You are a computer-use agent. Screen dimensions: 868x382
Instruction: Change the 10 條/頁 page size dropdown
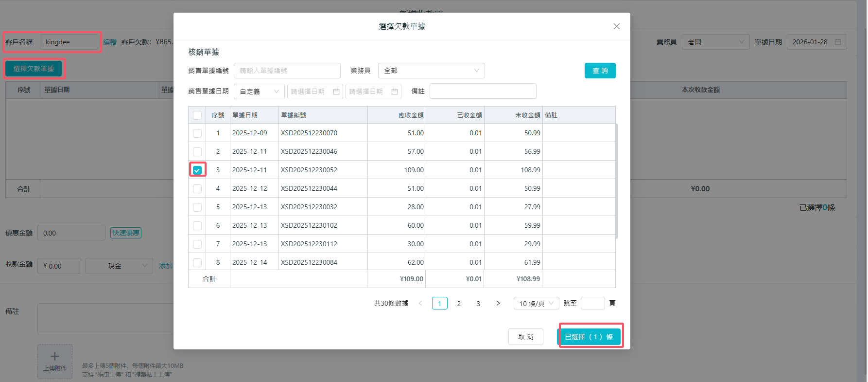[x=536, y=303]
